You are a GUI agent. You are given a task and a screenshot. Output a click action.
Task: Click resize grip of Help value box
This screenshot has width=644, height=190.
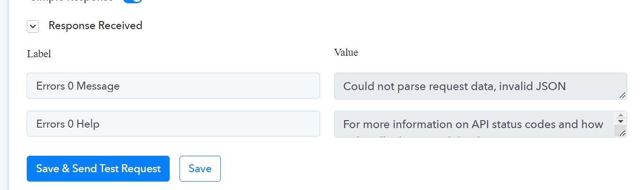622,133
